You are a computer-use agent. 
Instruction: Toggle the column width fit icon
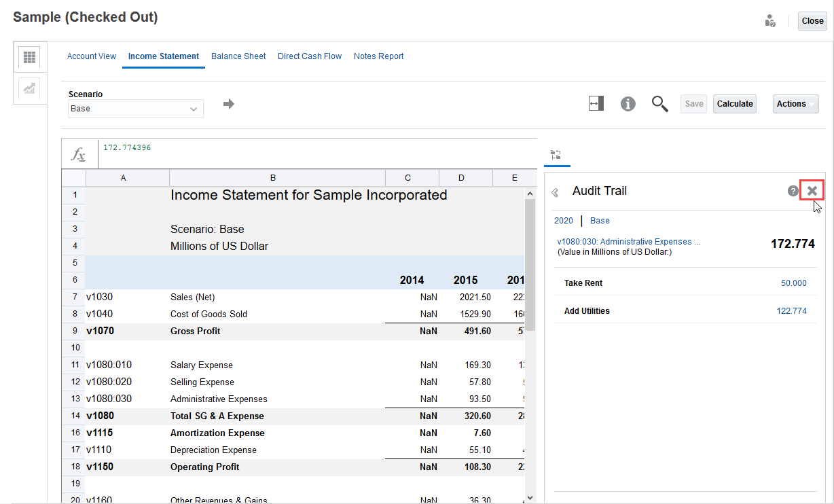click(596, 104)
